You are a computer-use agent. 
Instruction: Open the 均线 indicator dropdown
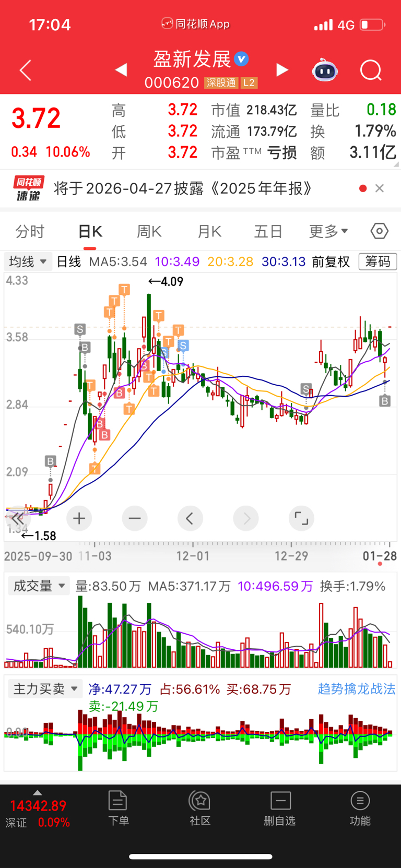click(x=28, y=261)
